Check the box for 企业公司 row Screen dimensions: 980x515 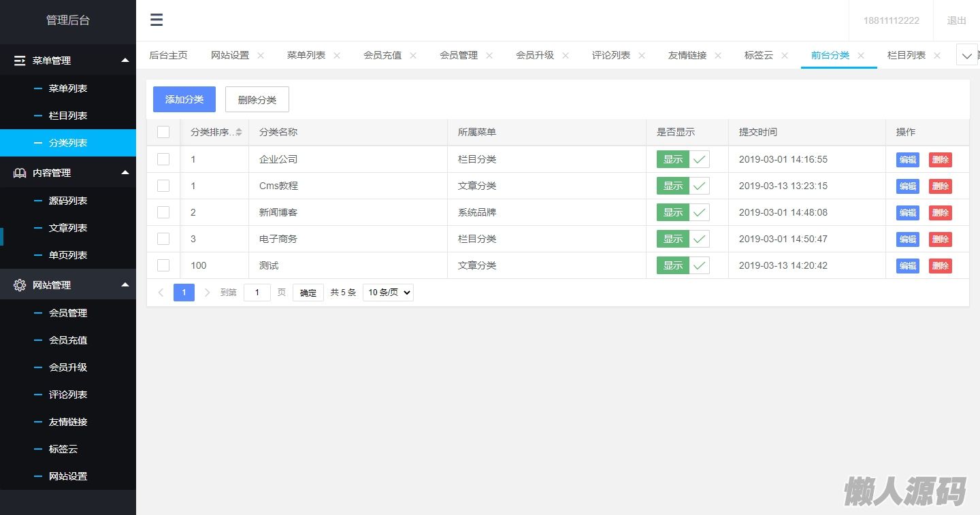[163, 159]
